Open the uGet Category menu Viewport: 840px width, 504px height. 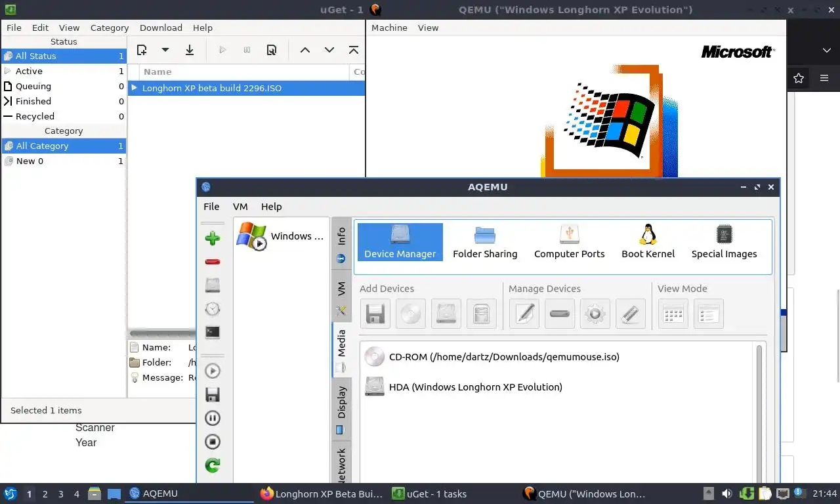click(x=110, y=28)
